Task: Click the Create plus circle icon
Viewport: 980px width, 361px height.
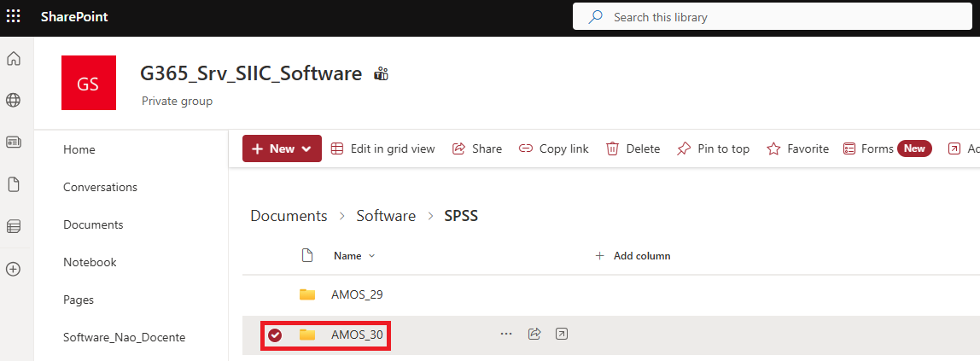Action: coord(14,269)
